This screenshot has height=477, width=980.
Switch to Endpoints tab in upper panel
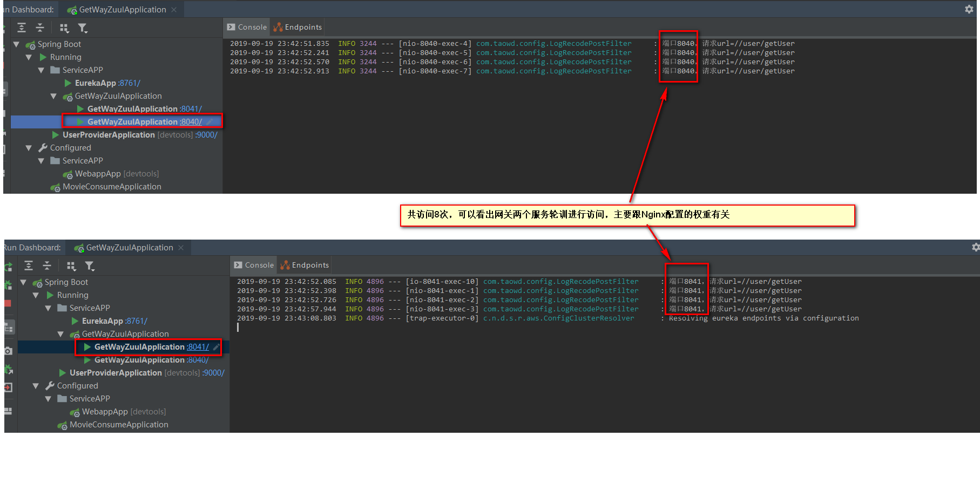tap(298, 27)
